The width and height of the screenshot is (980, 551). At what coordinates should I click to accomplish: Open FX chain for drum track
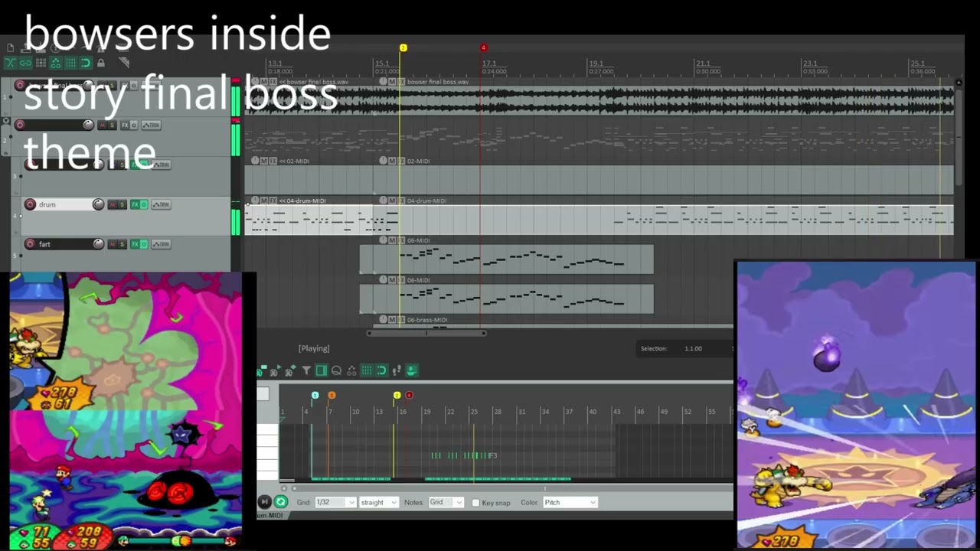coord(135,204)
